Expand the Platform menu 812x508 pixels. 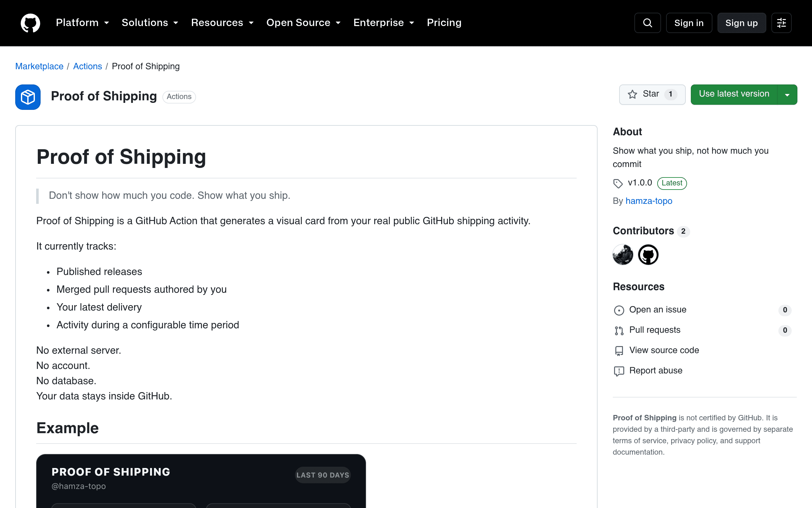click(x=82, y=23)
